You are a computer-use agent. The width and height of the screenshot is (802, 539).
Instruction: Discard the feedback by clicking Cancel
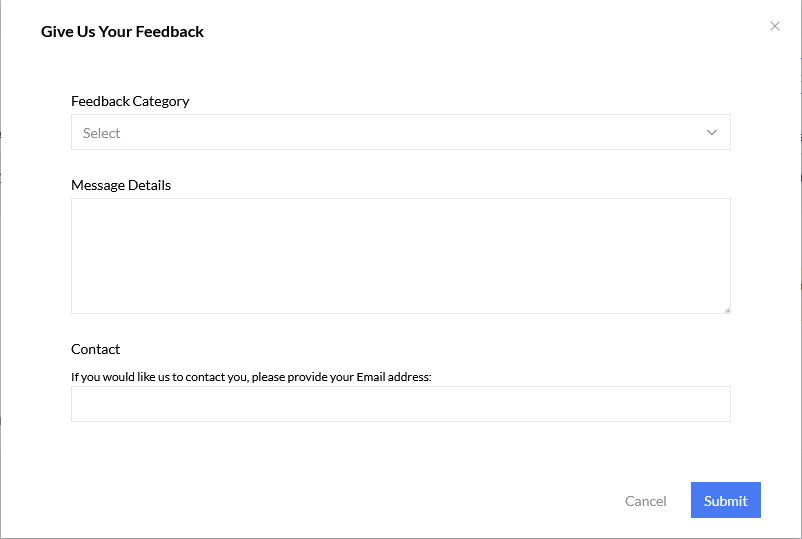click(645, 501)
